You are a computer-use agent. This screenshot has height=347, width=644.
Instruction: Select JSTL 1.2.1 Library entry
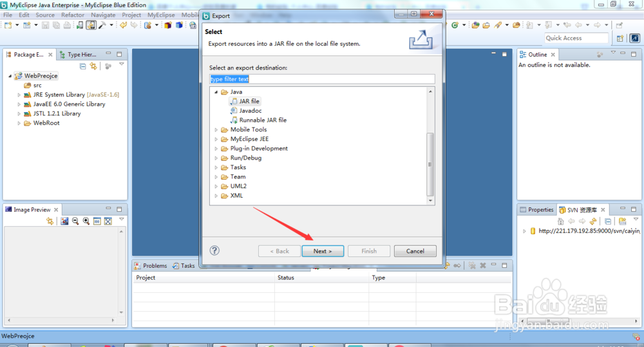click(52, 114)
